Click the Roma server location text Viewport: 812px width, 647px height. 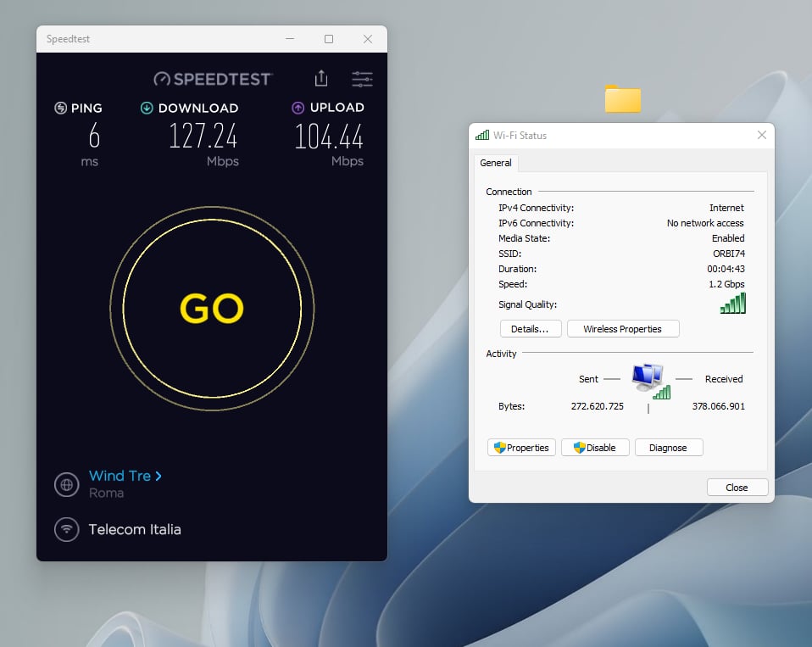(x=106, y=493)
